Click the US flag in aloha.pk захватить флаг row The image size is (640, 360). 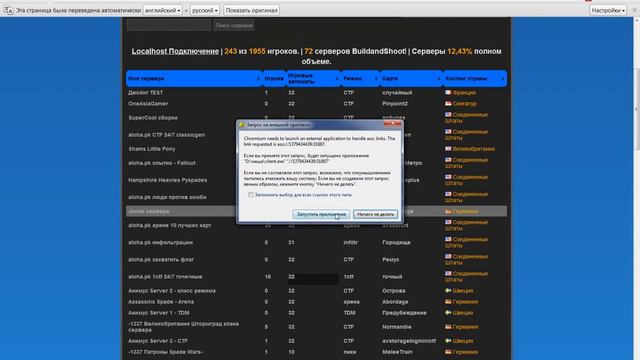click(448, 257)
